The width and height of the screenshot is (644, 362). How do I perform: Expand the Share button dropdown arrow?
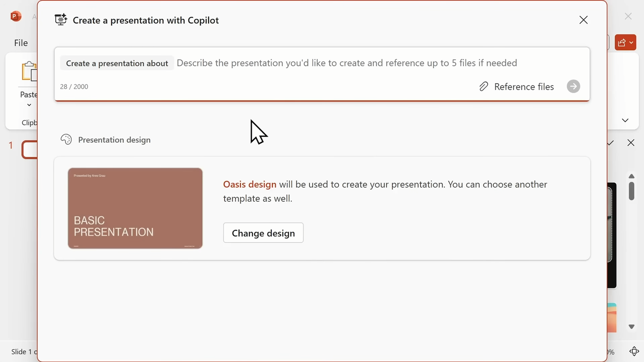(631, 43)
